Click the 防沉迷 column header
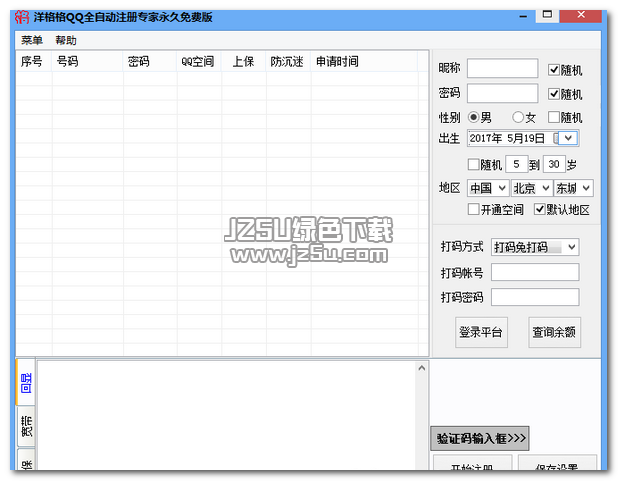 click(289, 62)
